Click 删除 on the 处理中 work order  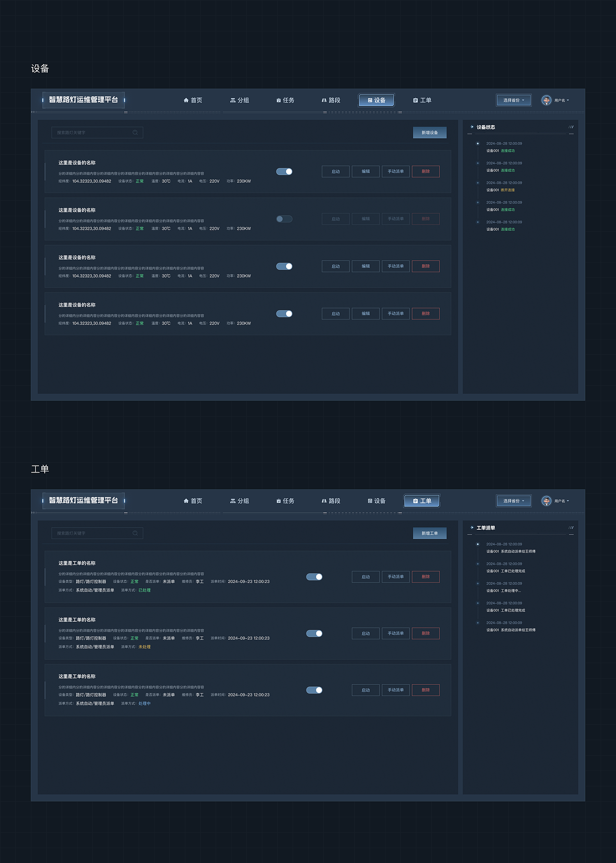[426, 690]
